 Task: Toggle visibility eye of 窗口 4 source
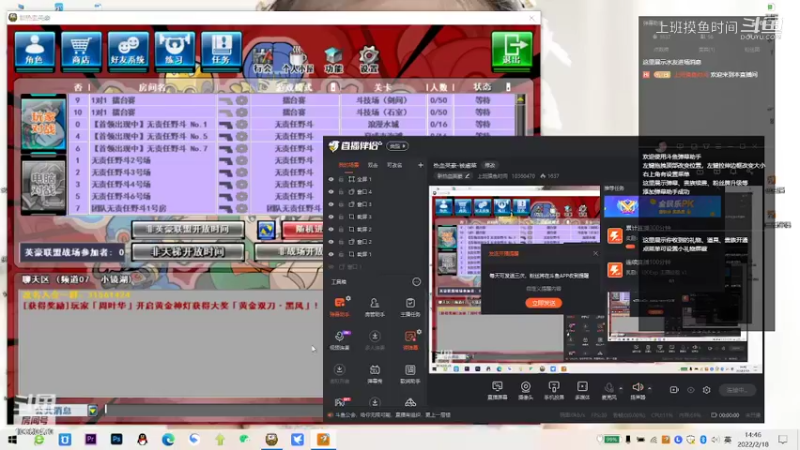pyautogui.click(x=331, y=192)
